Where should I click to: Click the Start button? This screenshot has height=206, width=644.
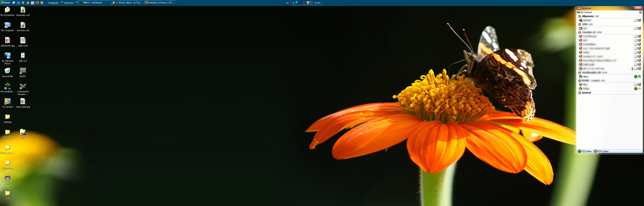tap(5, 3)
